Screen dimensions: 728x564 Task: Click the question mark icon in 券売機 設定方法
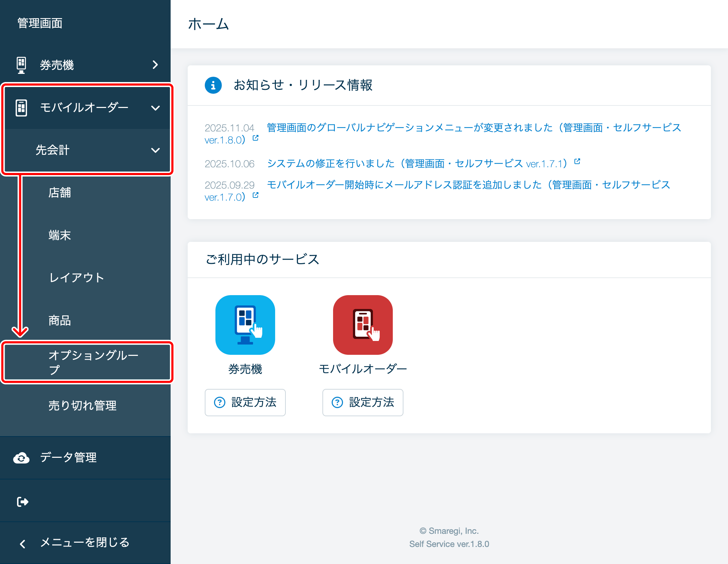point(220,402)
